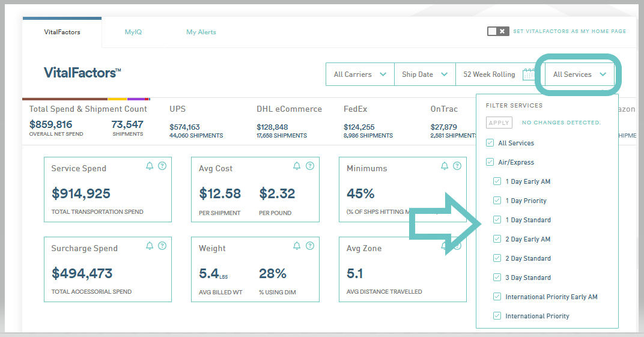Click the Service Spend alert bell icon
This screenshot has height=337, width=644.
pos(150,166)
